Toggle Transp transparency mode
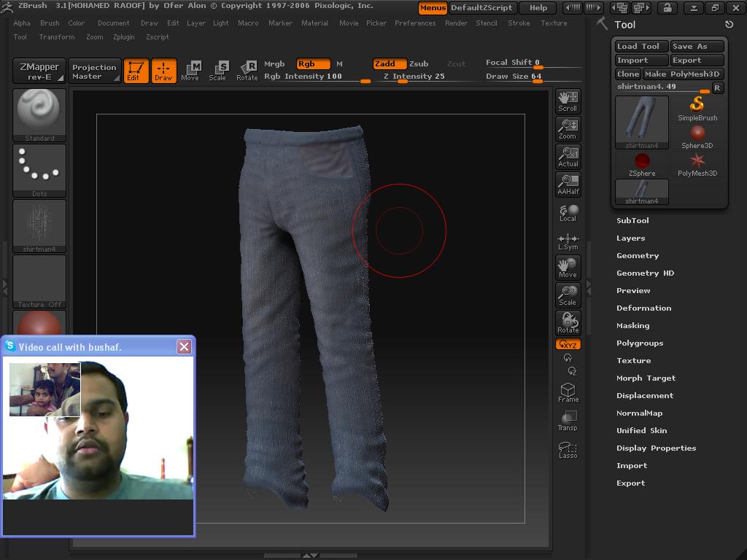Screen dimensions: 747x560 pos(568,421)
